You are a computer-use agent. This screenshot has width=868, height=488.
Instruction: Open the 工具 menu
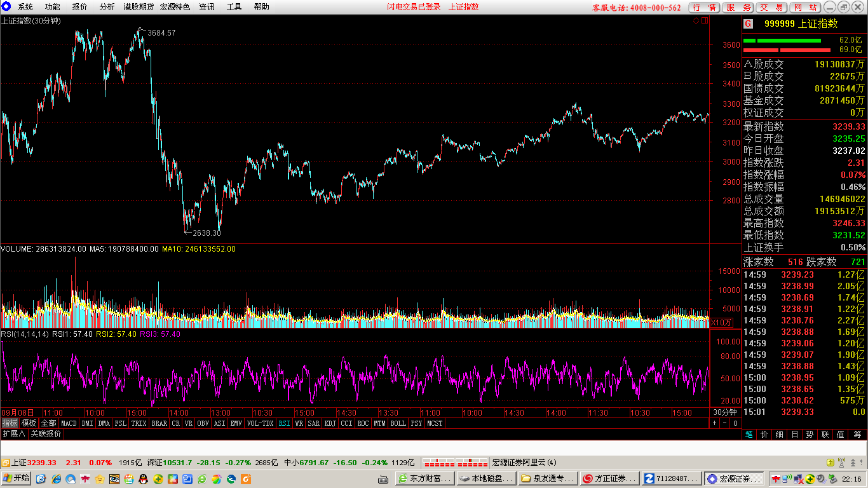[x=234, y=7]
